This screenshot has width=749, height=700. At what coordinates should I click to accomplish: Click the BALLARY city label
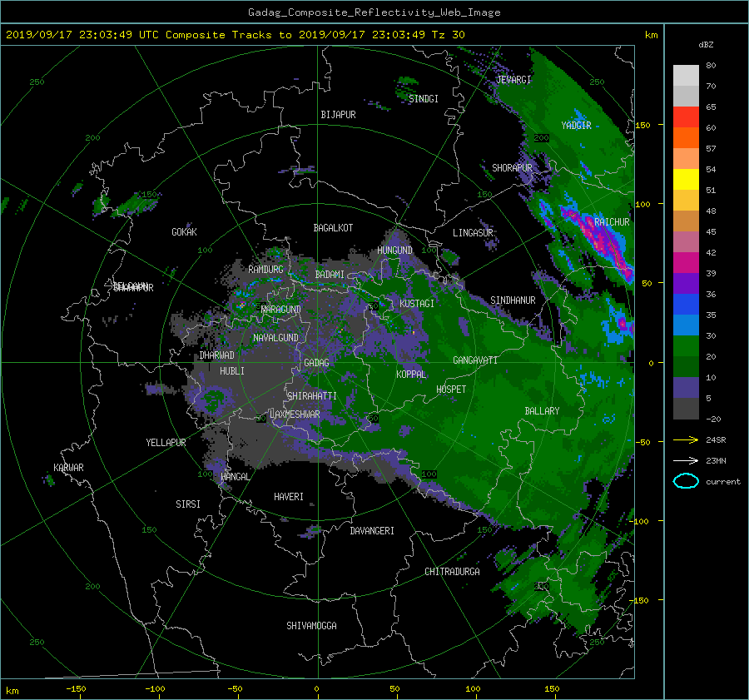[x=542, y=411]
